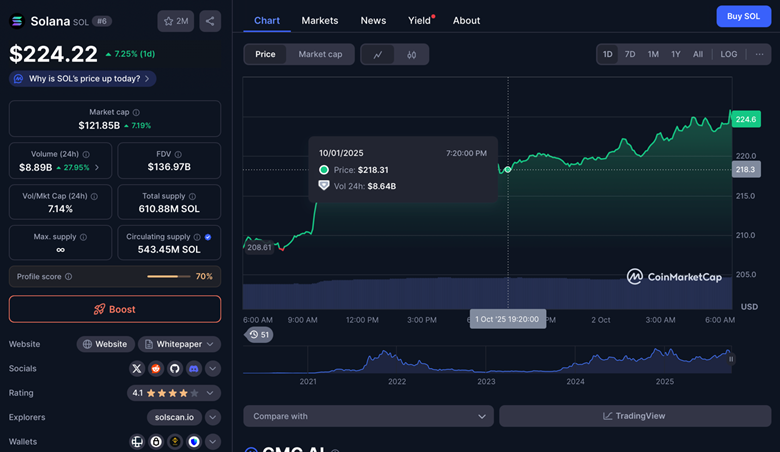Open Solana's X (Twitter) social link
The width and height of the screenshot is (780, 452).
pyautogui.click(x=137, y=368)
